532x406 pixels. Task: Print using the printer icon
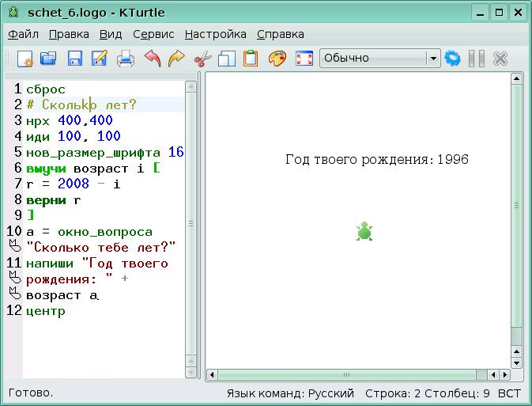[x=126, y=59]
